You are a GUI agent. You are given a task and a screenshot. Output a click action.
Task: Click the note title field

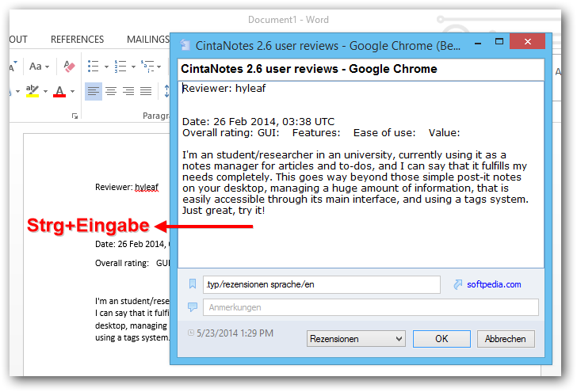361,69
